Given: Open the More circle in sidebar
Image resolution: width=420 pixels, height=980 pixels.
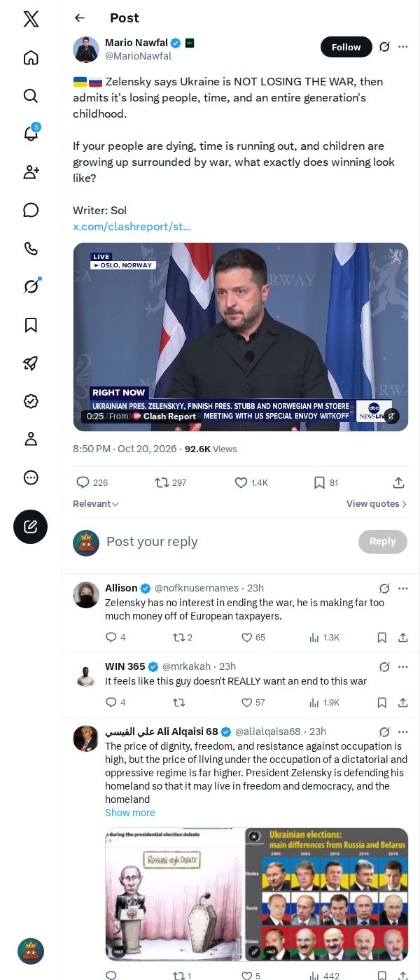Looking at the screenshot, I should [x=31, y=477].
